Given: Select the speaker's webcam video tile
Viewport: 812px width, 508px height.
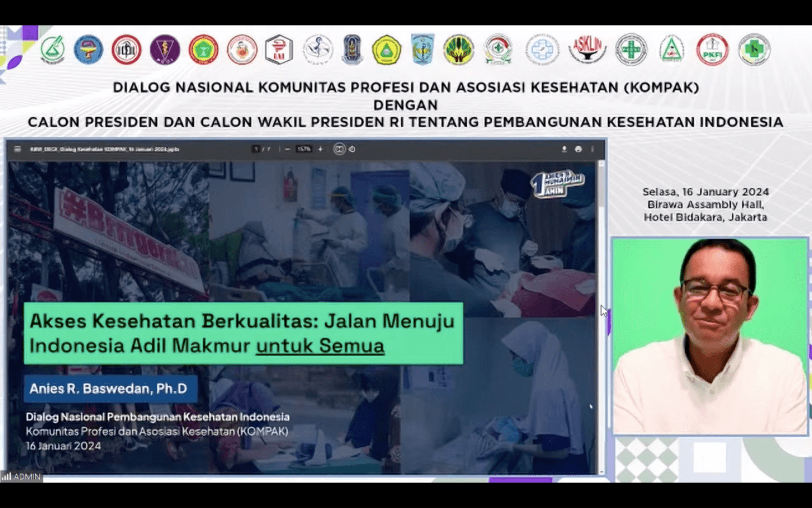Looking at the screenshot, I should click(x=710, y=336).
